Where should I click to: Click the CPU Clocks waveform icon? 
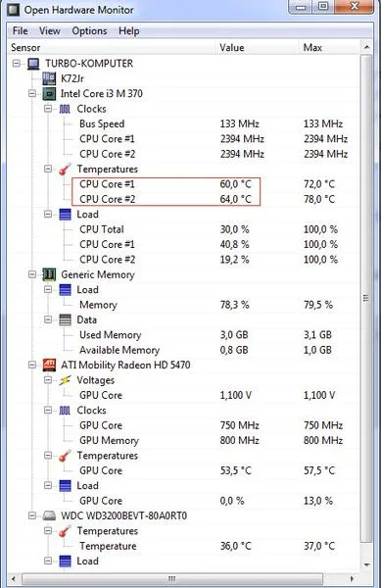pyautogui.click(x=65, y=109)
